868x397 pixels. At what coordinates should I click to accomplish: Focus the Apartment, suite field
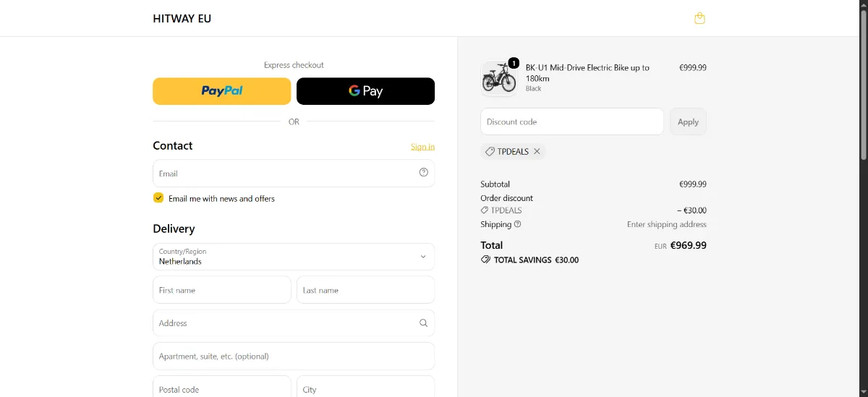(294, 357)
